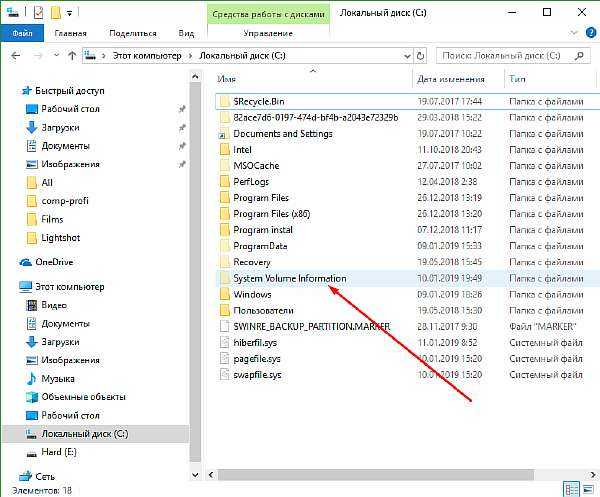Open the All folder in sidebar
600x497 pixels.
point(47,183)
